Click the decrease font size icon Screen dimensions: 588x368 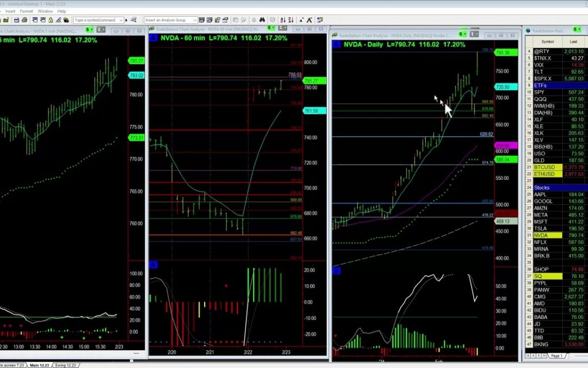302,20
